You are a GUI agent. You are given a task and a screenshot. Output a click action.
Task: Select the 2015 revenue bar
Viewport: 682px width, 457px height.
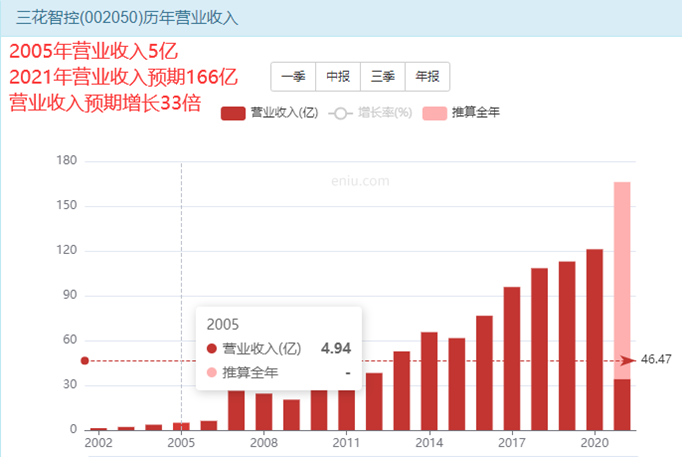(457, 384)
